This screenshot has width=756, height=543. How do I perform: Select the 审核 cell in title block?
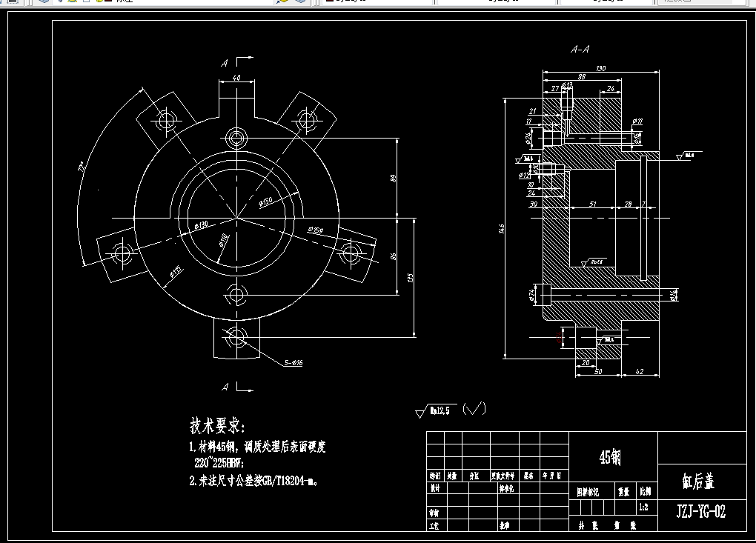pyautogui.click(x=434, y=513)
